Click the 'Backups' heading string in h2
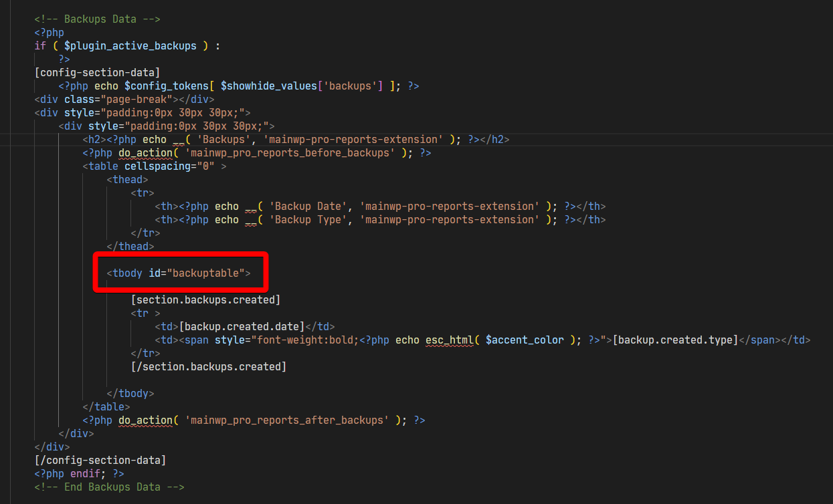Image resolution: width=833 pixels, height=504 pixels. pyautogui.click(x=223, y=139)
